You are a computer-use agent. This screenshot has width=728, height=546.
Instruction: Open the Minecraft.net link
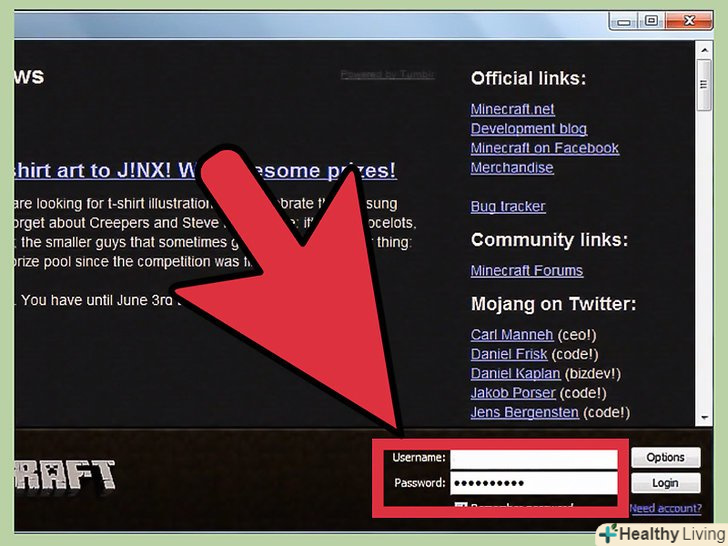512,109
